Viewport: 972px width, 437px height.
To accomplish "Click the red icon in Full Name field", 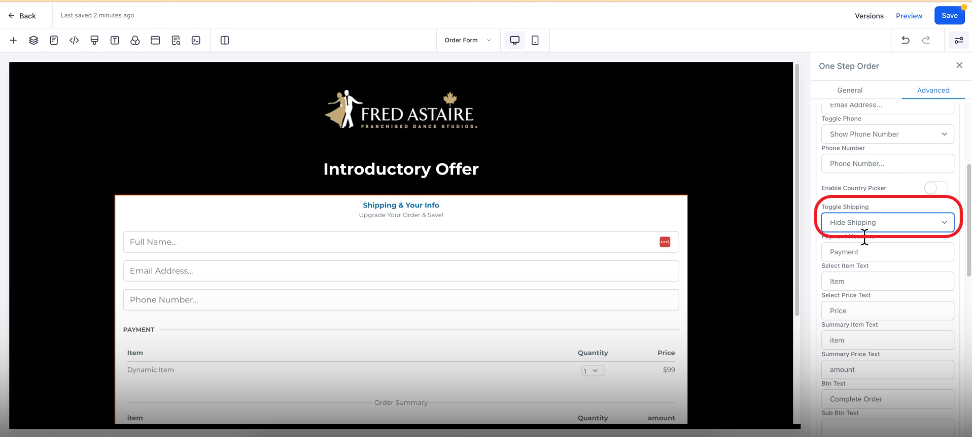I will coord(665,242).
